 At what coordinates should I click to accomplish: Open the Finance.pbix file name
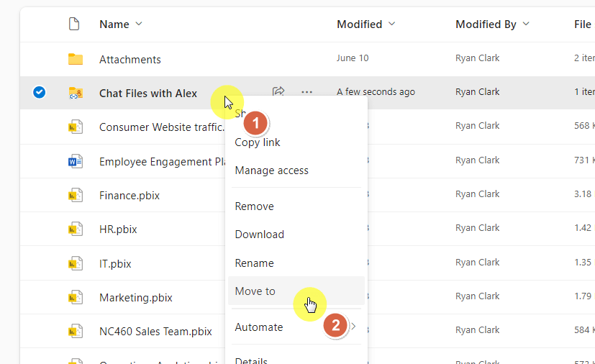click(x=130, y=196)
